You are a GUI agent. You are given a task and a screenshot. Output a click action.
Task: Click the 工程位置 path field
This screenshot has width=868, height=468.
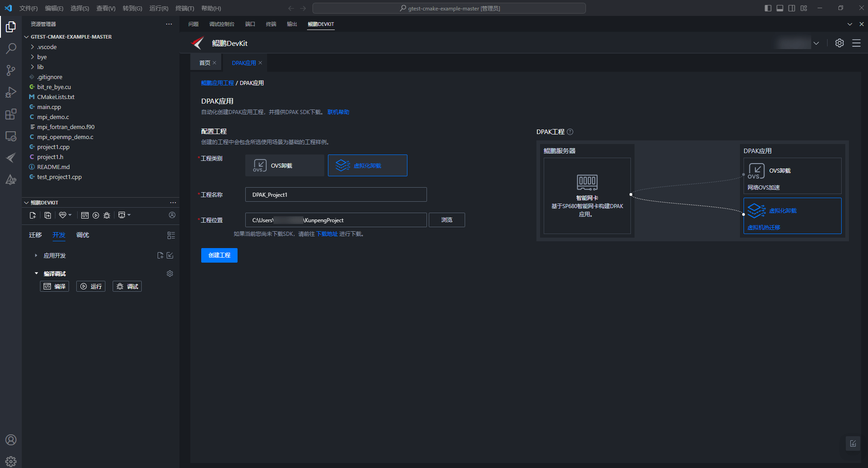tap(336, 220)
